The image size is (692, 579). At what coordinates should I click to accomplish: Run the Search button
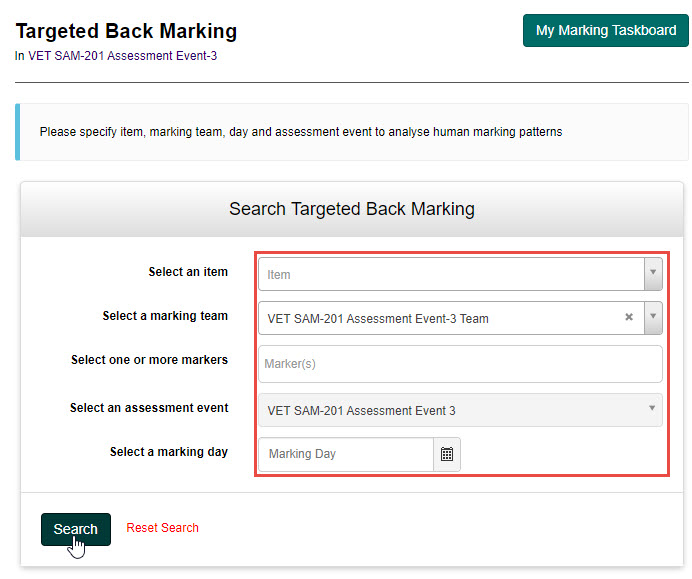(x=76, y=529)
